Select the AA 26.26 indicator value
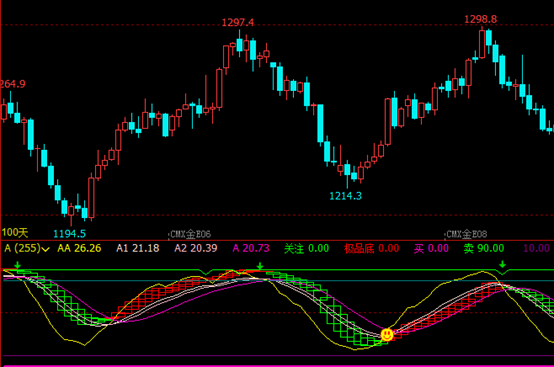Image resolution: width=554 pixels, height=367 pixels. [79, 248]
